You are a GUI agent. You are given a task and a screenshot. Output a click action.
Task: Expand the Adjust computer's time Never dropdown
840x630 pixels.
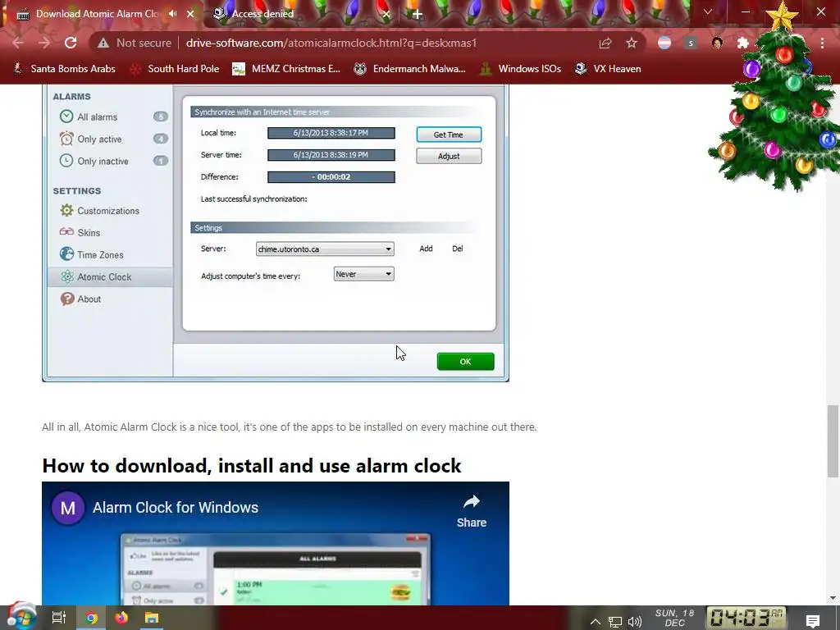point(363,274)
